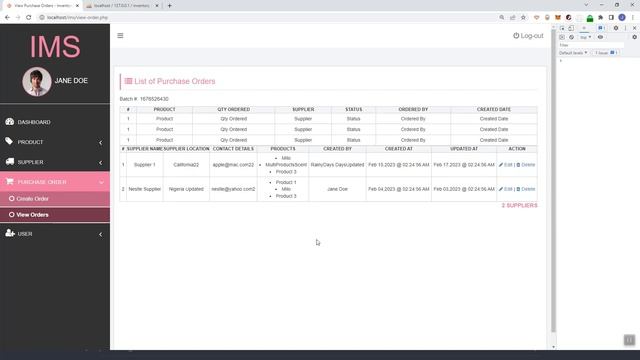Image resolution: width=640 pixels, height=360 pixels.
Task: Click the 1 Issue badge in DevTools
Action: click(606, 53)
